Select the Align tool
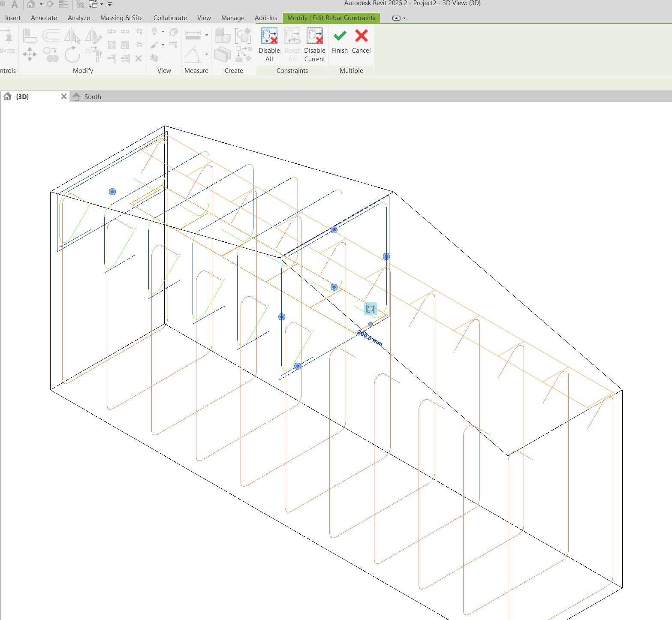 click(29, 35)
